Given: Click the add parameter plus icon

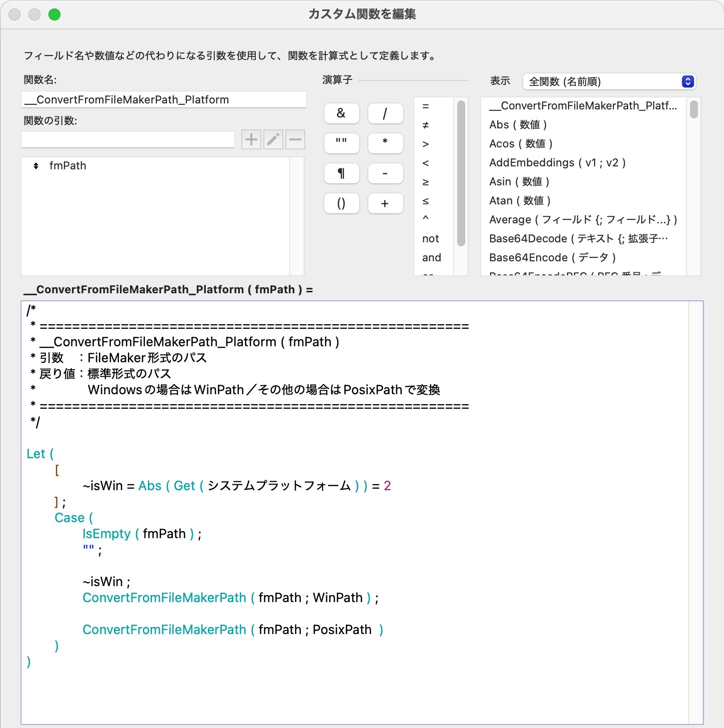Looking at the screenshot, I should click(x=251, y=139).
